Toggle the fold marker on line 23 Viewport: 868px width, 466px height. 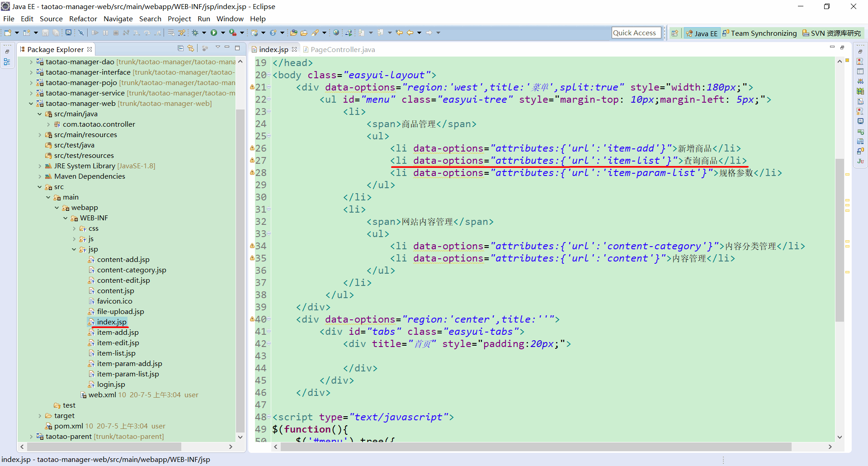point(269,112)
